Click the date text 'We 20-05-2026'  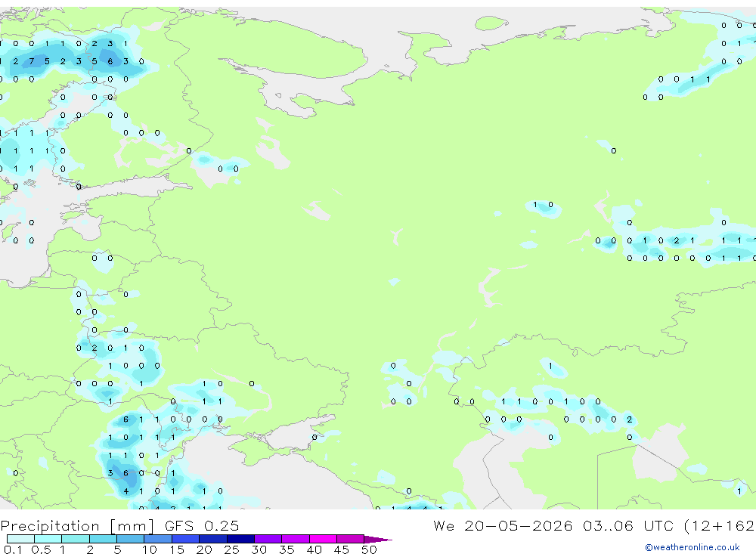503,525
